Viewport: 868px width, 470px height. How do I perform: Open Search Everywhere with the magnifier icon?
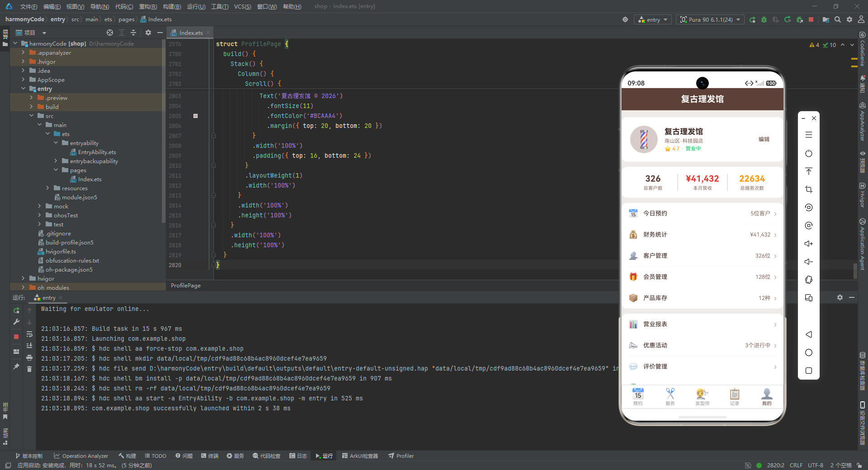pyautogui.click(x=838, y=20)
